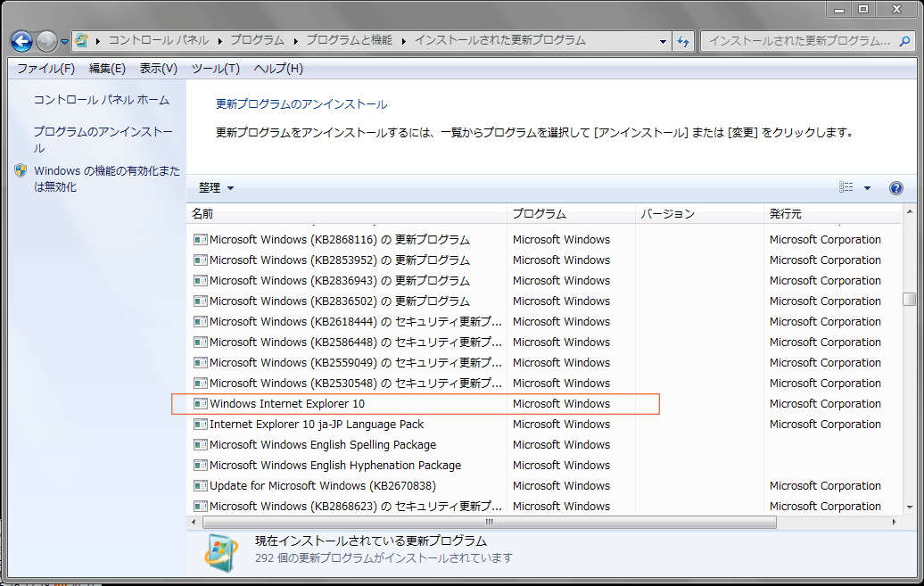The image size is (924, 586).
Task: Open the recent pages dropdown arrow
Action: pyautogui.click(x=65, y=42)
